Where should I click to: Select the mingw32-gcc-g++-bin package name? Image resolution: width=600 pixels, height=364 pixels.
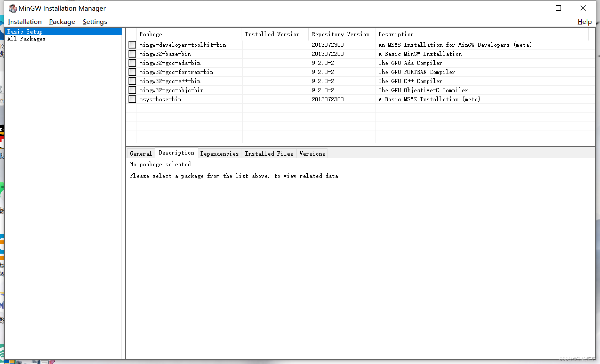point(170,81)
